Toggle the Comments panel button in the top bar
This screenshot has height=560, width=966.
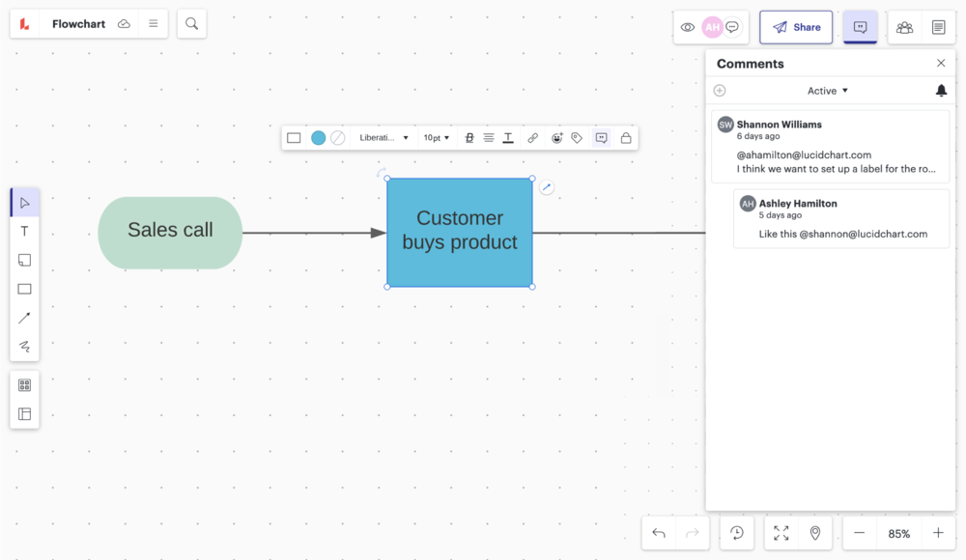(x=860, y=28)
